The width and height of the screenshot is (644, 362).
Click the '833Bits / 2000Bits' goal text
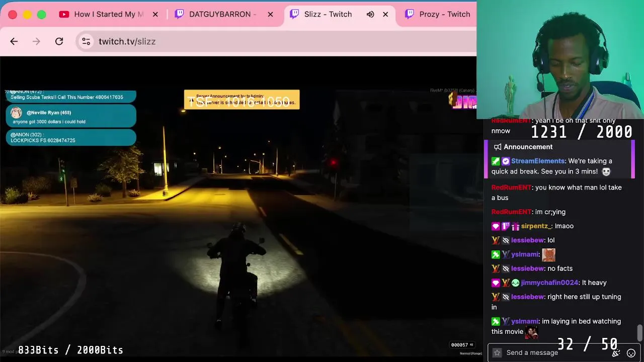[x=70, y=350]
